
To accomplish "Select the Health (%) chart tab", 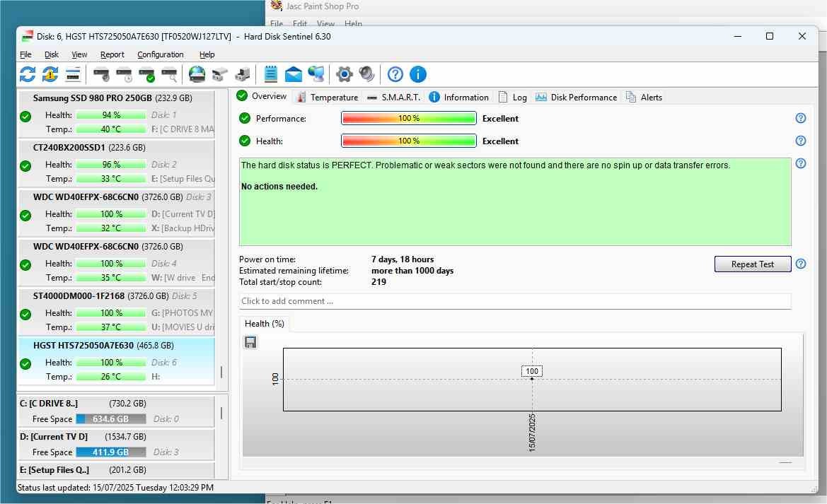I will click(265, 324).
